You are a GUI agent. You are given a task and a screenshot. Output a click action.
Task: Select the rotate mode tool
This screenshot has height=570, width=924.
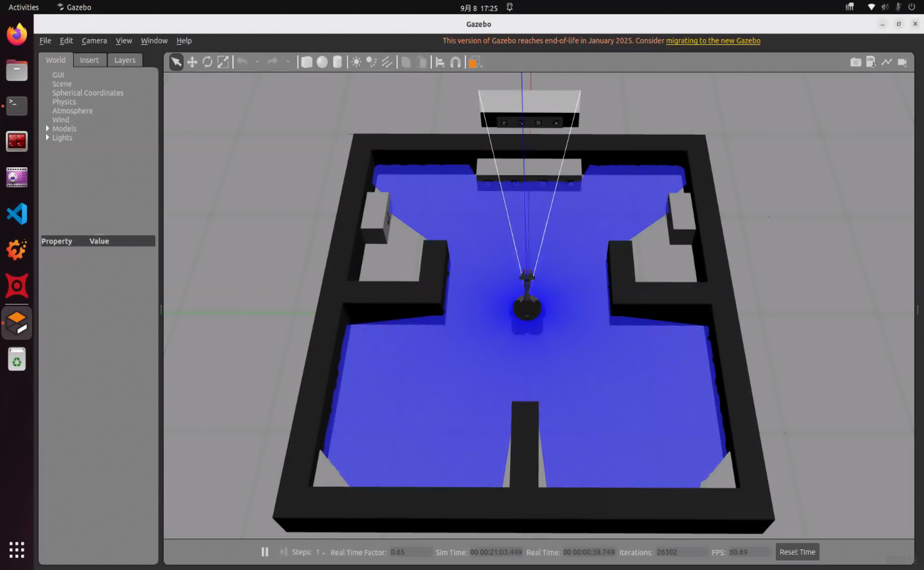(x=208, y=62)
